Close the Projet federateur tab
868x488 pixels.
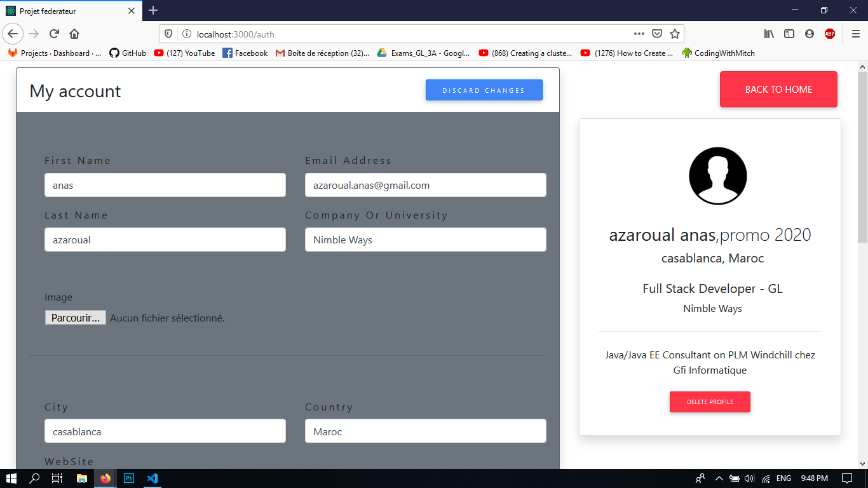tap(132, 11)
